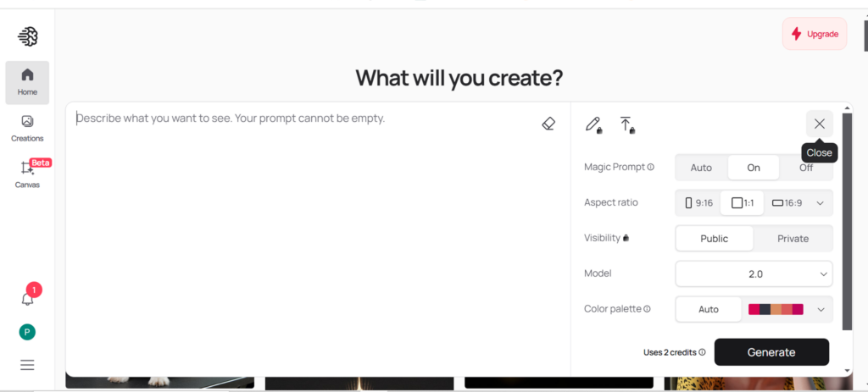
Task: Click the Magic Prompt info icon
Action: pyautogui.click(x=651, y=168)
